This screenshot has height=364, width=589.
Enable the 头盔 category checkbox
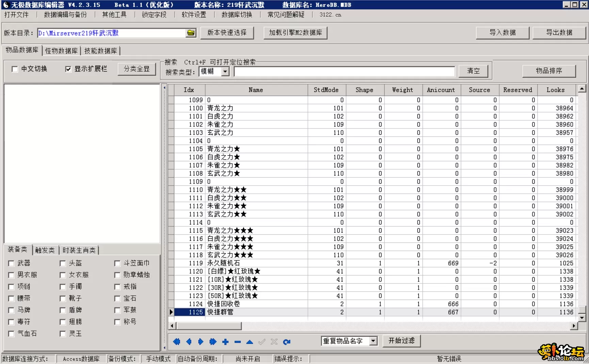pyautogui.click(x=63, y=263)
